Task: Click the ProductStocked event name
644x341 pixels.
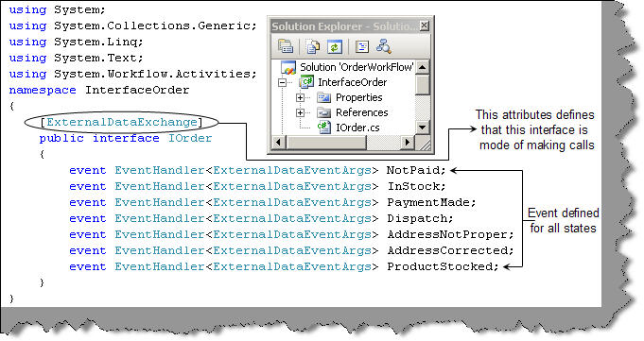Action: coord(440,266)
